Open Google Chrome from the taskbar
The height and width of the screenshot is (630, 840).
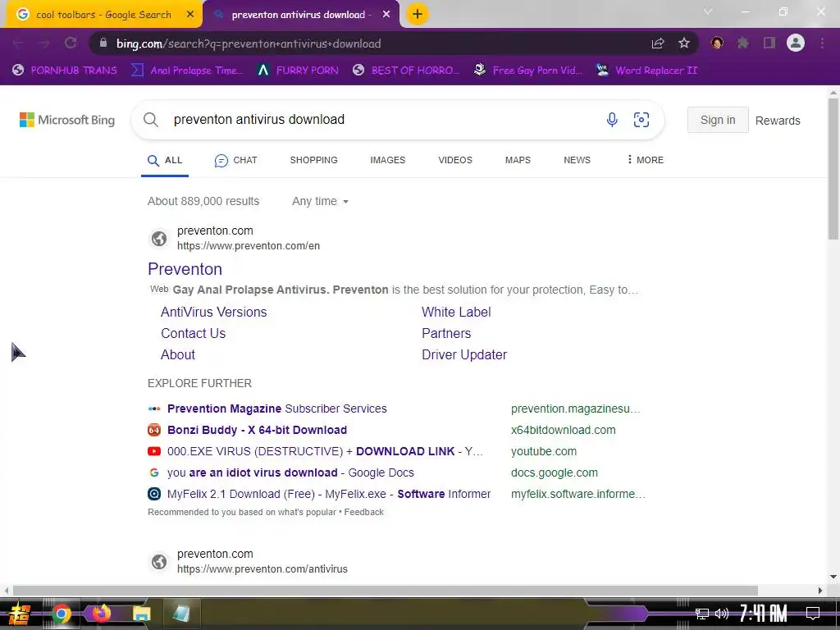(61, 614)
